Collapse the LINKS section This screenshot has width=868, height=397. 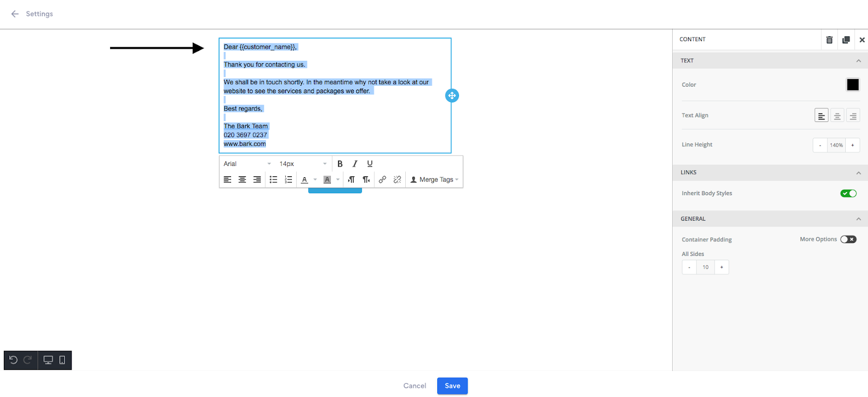(858, 173)
